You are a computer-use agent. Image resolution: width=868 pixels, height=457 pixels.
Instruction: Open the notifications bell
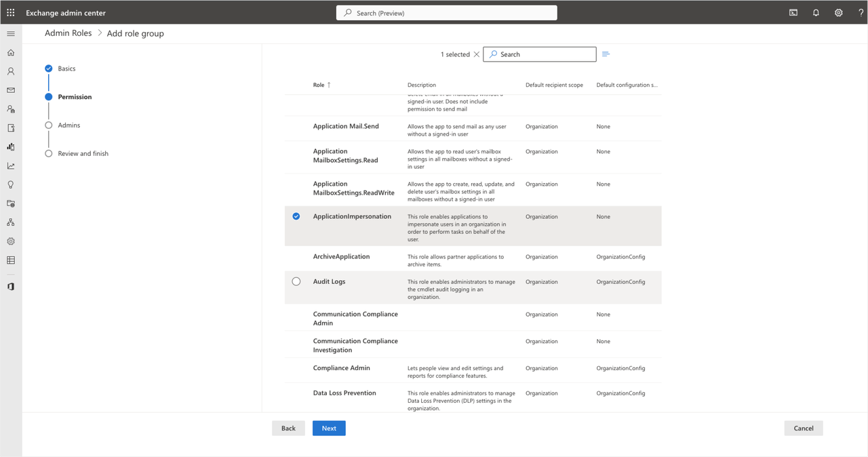pos(816,12)
